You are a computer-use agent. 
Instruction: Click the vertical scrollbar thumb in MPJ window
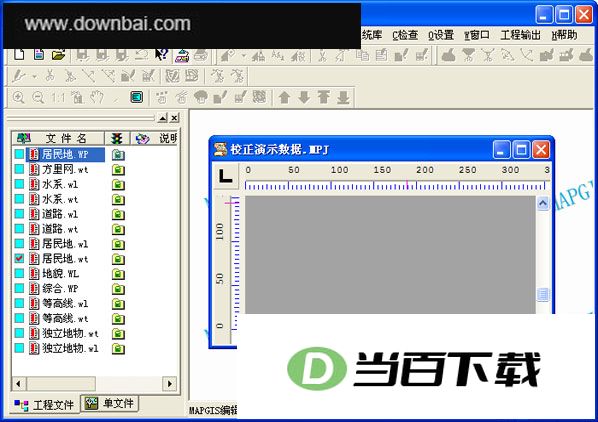coord(543,295)
